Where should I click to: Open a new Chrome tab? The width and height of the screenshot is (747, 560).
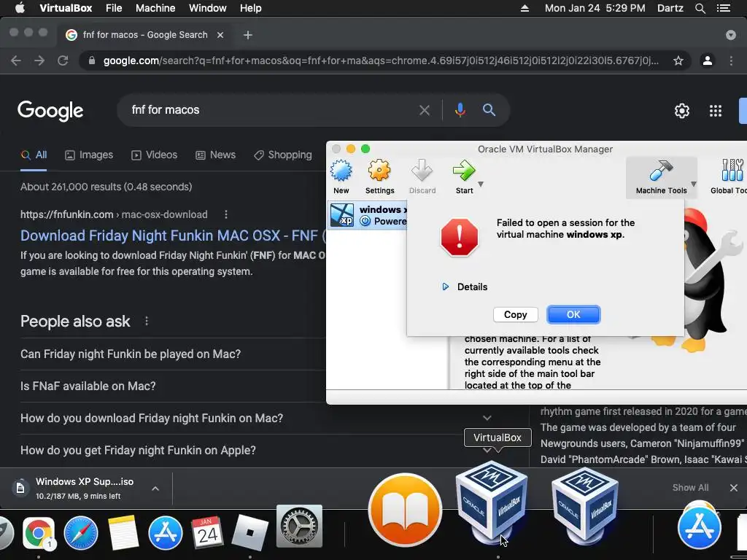click(x=248, y=35)
